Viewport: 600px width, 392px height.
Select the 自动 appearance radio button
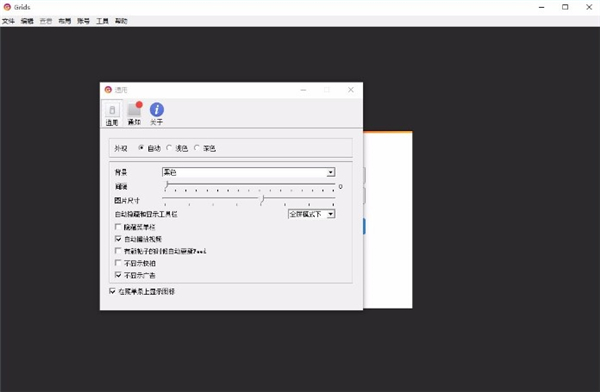tap(141, 148)
